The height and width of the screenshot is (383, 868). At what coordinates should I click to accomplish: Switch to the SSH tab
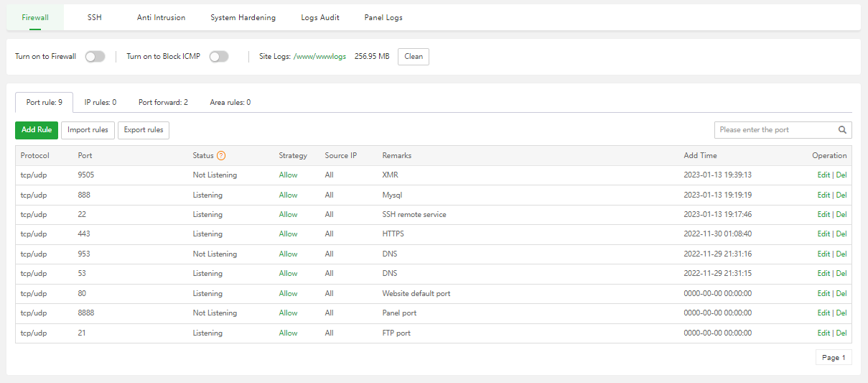(95, 17)
